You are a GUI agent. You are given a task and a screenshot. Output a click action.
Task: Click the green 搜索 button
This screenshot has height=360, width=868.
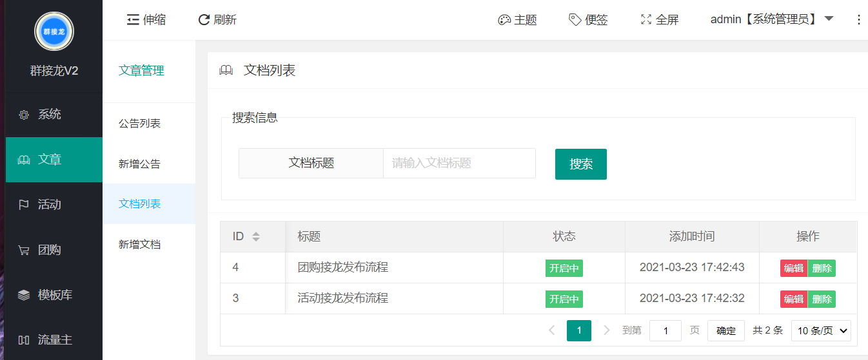point(581,164)
